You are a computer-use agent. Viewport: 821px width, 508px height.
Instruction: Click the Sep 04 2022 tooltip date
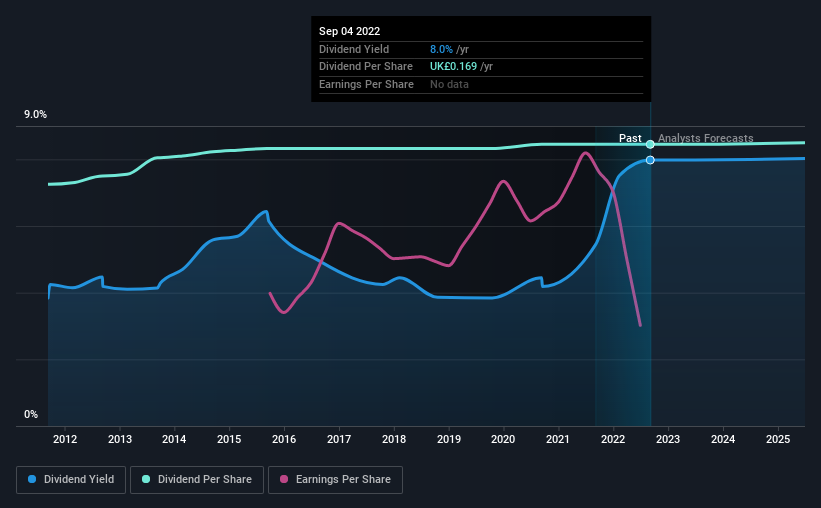click(349, 31)
